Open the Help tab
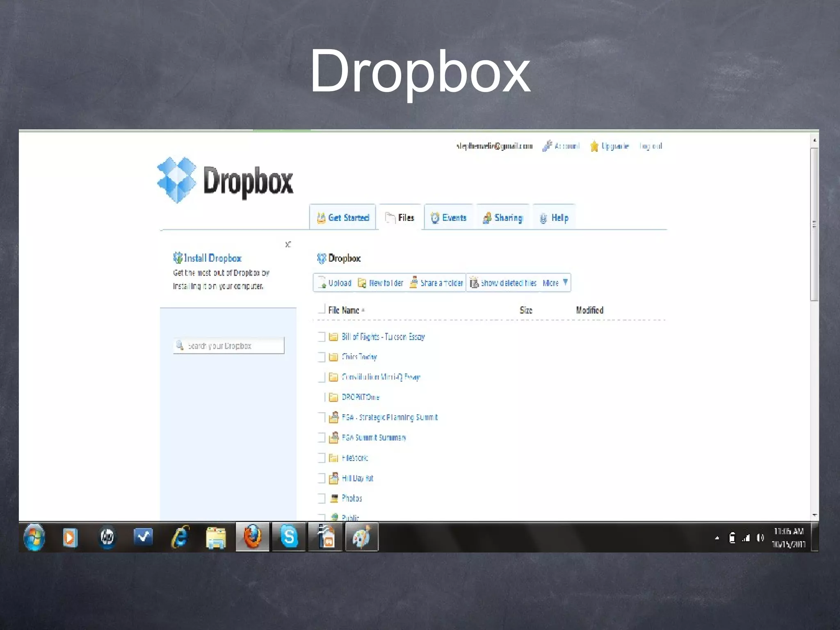Screen dimensions: 840x630 coord(554,217)
